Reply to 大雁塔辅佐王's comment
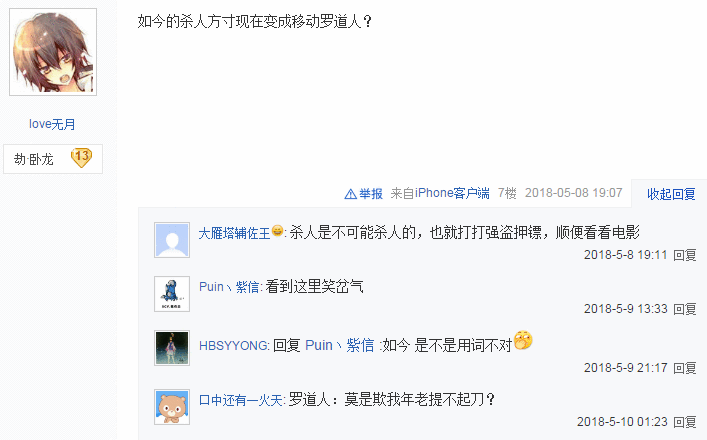 [684, 255]
